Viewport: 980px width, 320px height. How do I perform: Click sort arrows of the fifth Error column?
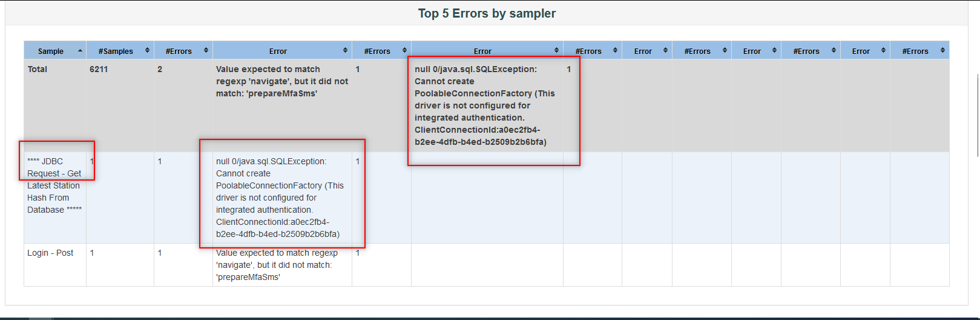point(883,51)
